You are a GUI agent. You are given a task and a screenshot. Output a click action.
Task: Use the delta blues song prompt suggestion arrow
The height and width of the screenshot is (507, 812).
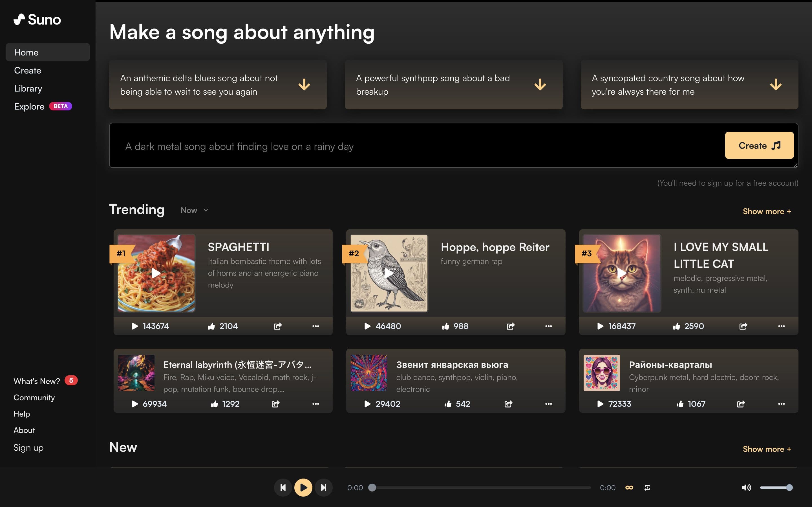pos(304,84)
